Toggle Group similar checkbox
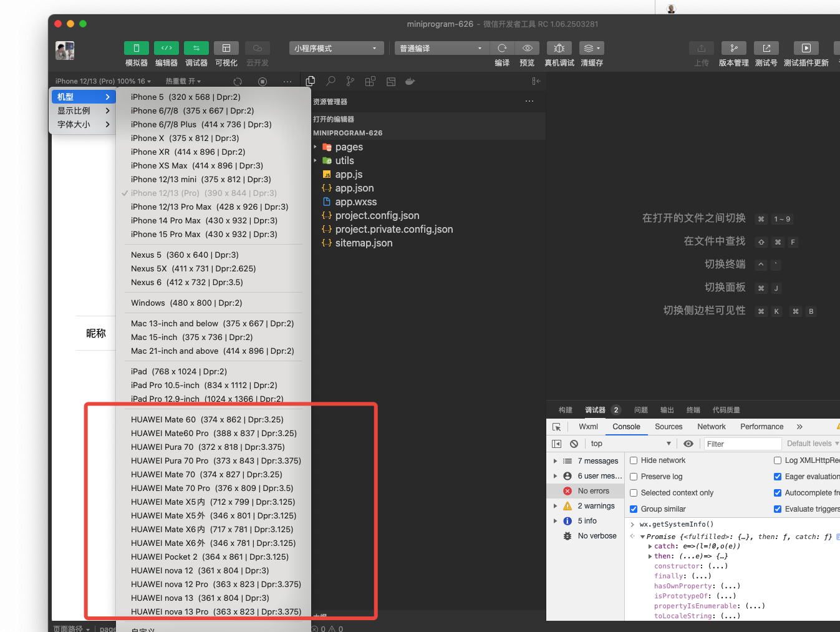The width and height of the screenshot is (840, 632). click(634, 509)
